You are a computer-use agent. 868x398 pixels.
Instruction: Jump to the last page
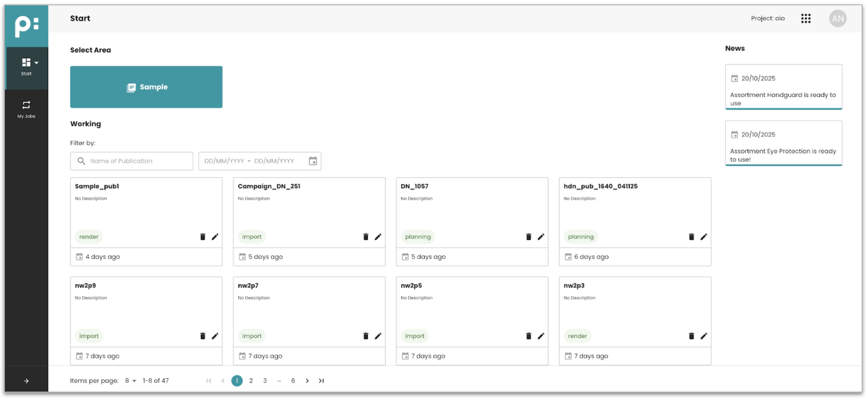click(321, 381)
